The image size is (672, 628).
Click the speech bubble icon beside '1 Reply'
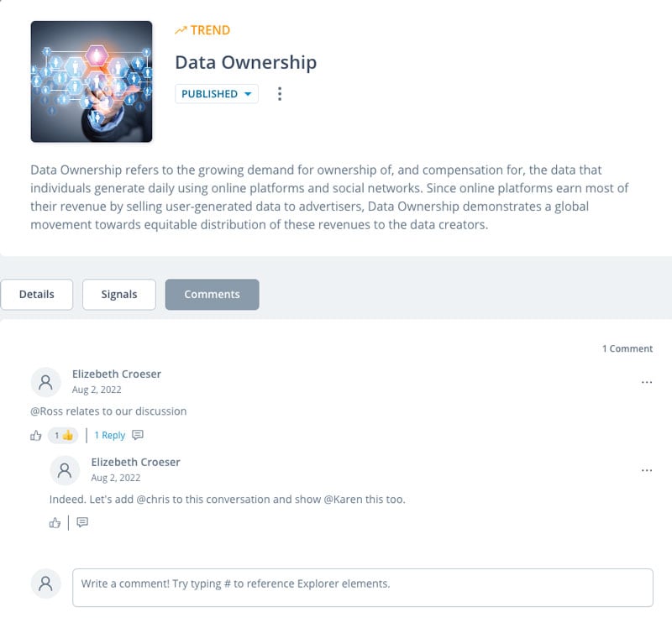138,436
